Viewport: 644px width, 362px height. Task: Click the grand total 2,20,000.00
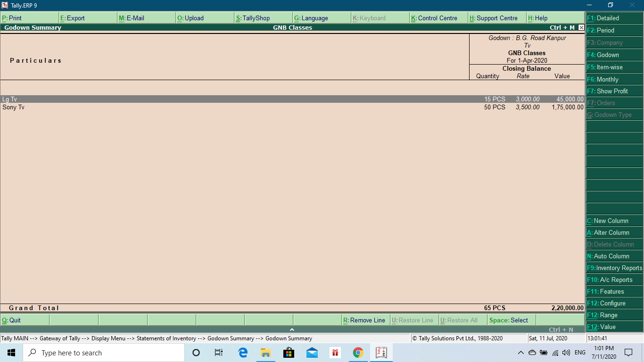[567, 308]
